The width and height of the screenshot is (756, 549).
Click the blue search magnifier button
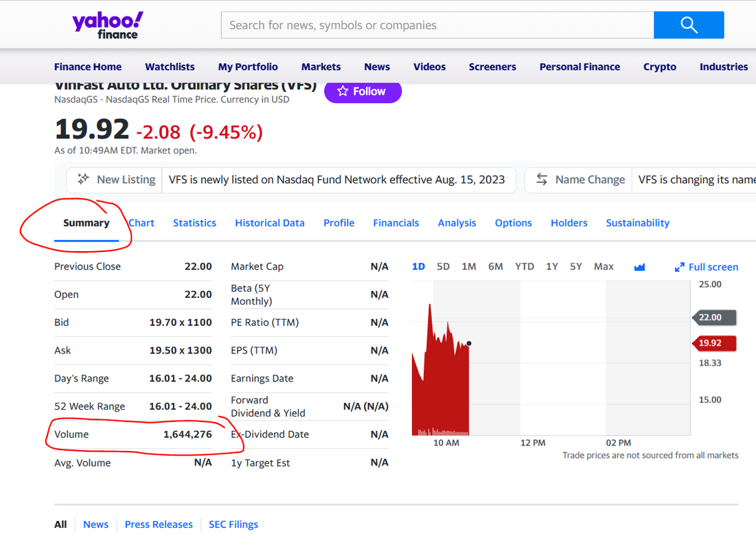tap(689, 25)
